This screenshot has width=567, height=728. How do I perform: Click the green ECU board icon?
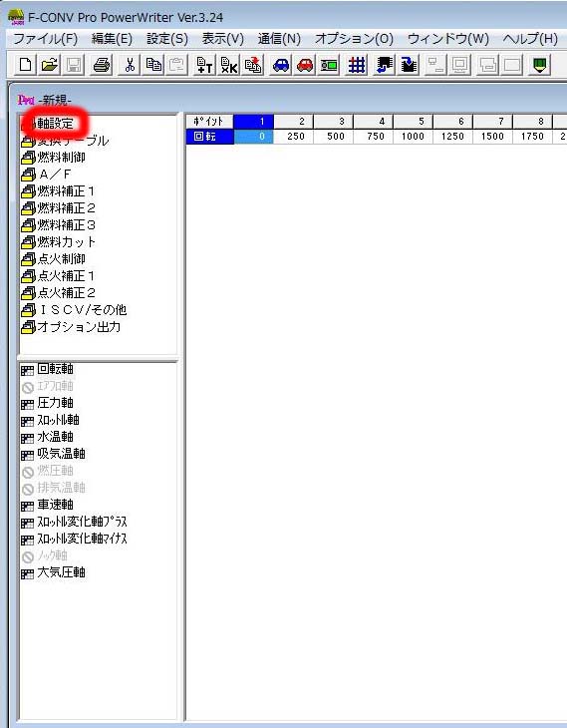point(329,65)
